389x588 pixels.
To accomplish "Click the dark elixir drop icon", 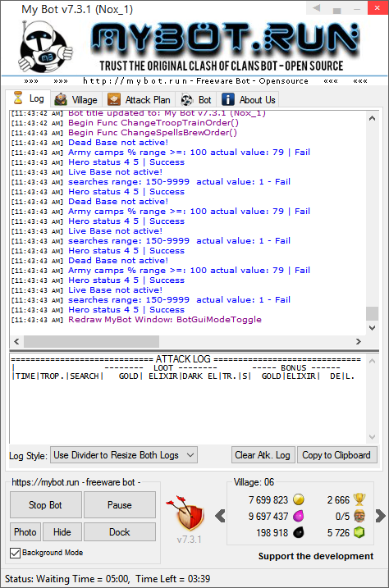I will point(299,532).
